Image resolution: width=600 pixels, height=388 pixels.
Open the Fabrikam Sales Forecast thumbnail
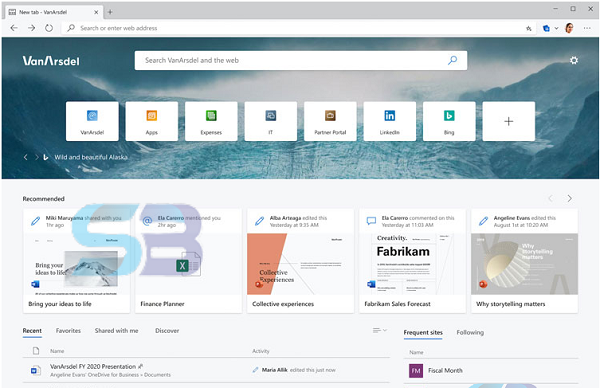coord(412,264)
